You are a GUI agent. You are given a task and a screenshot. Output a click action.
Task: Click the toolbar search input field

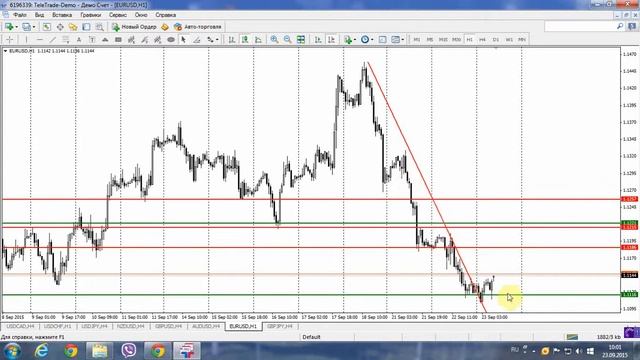point(580,27)
